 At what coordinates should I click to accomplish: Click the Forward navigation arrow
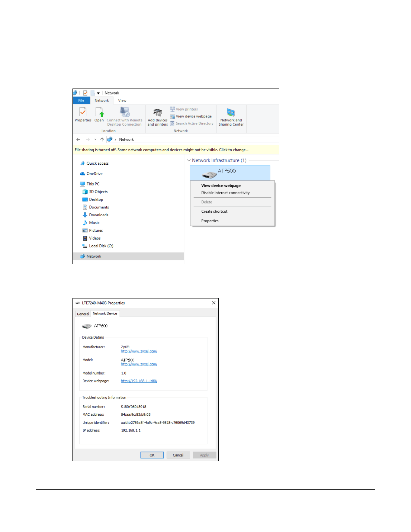[88, 139]
